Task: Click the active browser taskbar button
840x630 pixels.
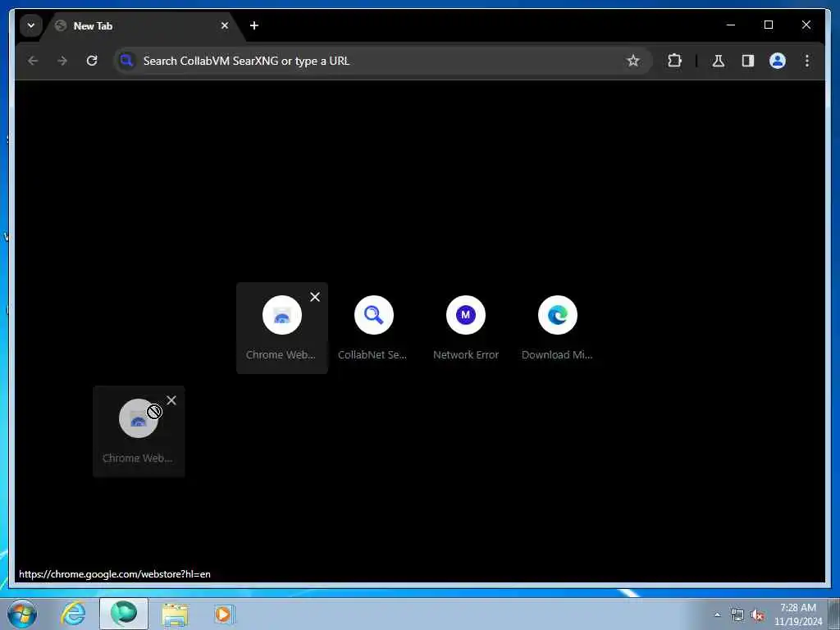Action: click(124, 614)
